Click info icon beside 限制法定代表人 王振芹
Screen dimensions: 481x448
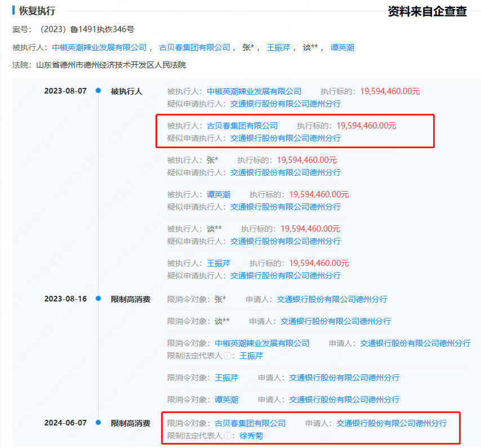click(x=228, y=356)
